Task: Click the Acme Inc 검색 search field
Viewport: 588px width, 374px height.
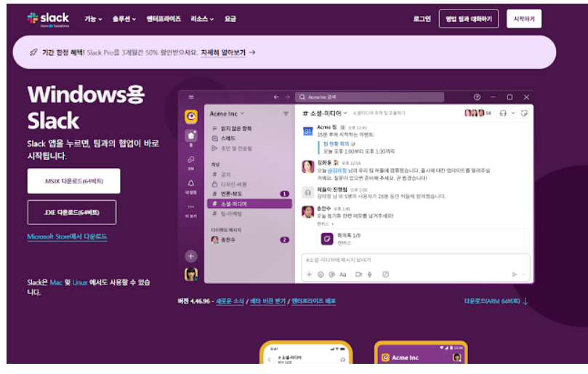Action: point(369,98)
